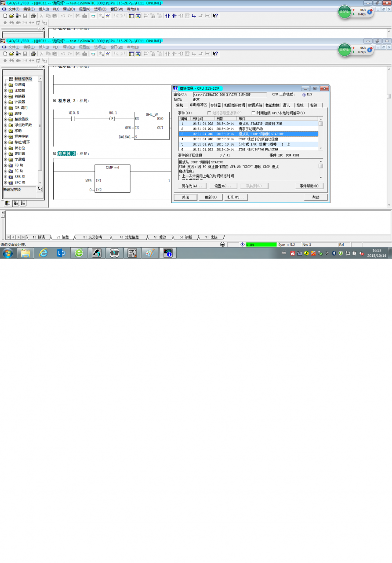Expand the 比较器 tree node
Image resolution: width=392 pixels, height=563 pixels.
click(x=6, y=90)
